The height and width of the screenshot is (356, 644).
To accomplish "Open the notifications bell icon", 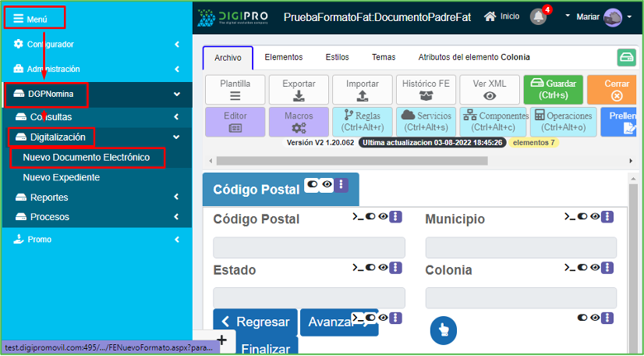I will pyautogui.click(x=538, y=16).
